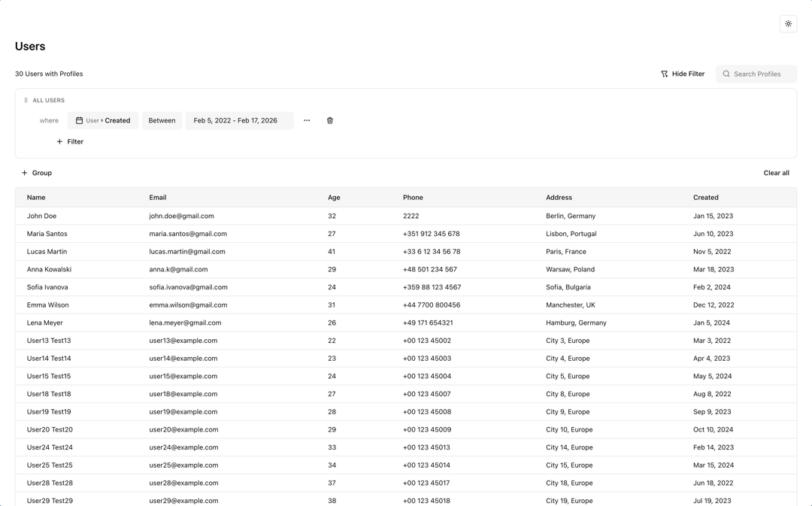Grab the ALL USERS drag handle icon
The image size is (812, 506).
26,101
